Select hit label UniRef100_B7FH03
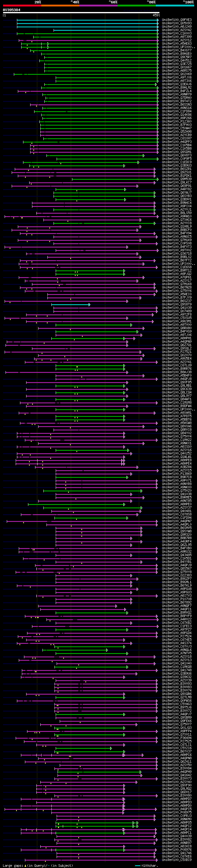197x868 pixels. pyautogui.click(x=177, y=125)
